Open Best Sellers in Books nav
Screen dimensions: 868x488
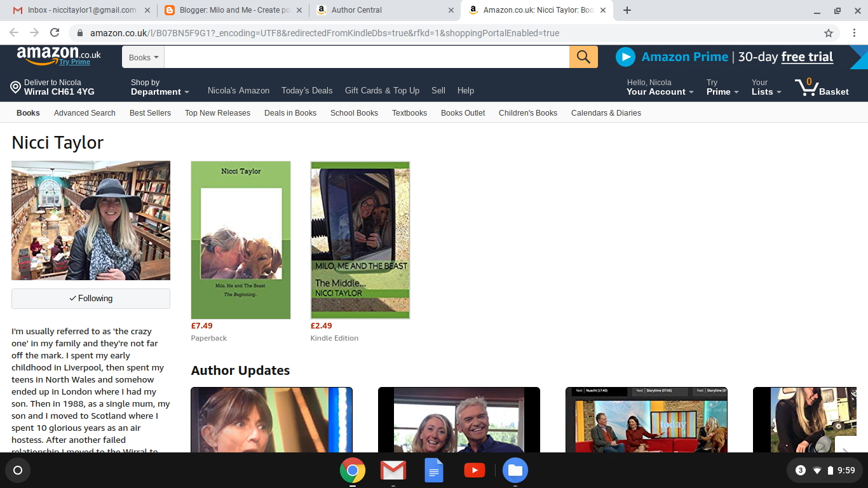150,113
